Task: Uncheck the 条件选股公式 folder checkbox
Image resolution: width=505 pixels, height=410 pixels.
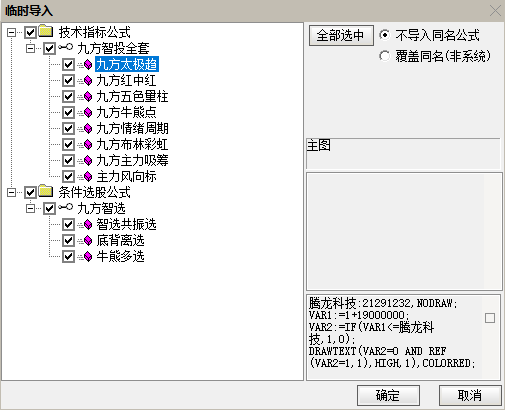Action: [x=30, y=192]
